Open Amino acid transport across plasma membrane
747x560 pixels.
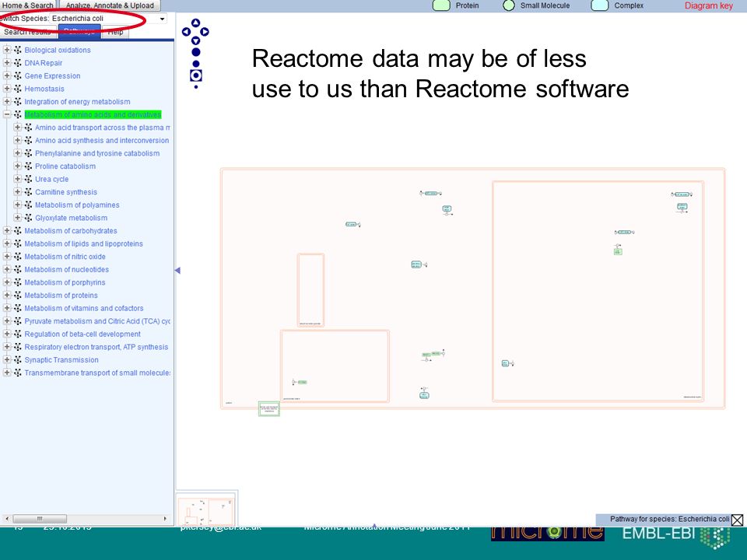click(x=103, y=128)
